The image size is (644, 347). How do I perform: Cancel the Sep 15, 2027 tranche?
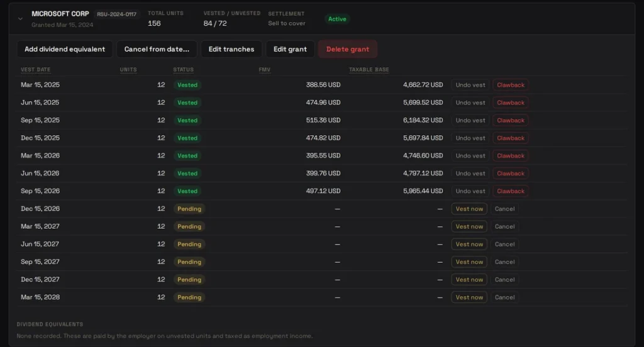pyautogui.click(x=505, y=262)
